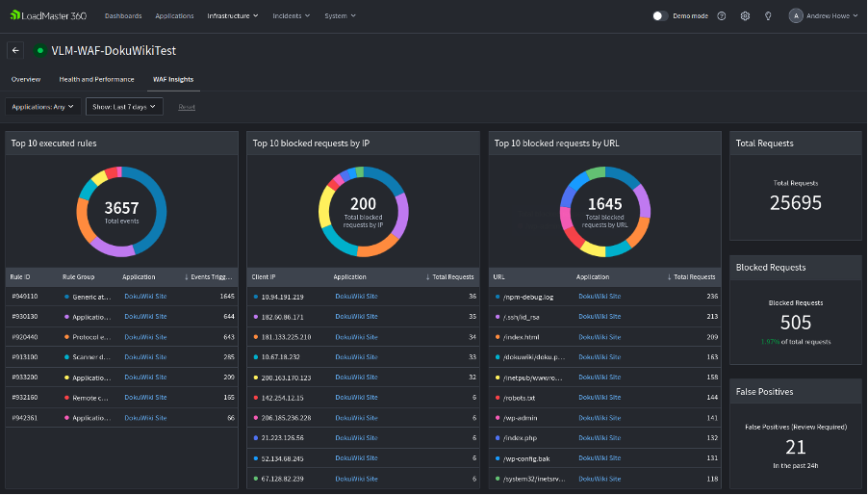
Task: Expand the Infrastructure menu
Action: tap(233, 15)
